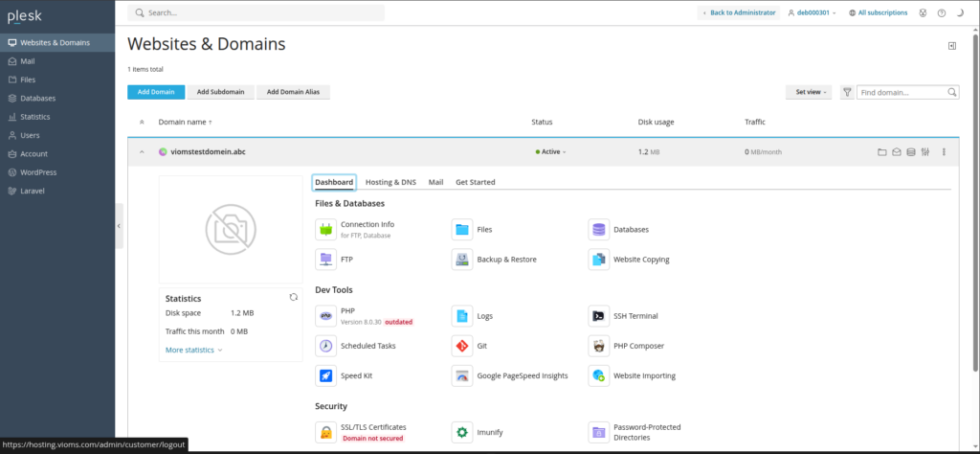Open Statistics in the sidebar

tap(57, 116)
